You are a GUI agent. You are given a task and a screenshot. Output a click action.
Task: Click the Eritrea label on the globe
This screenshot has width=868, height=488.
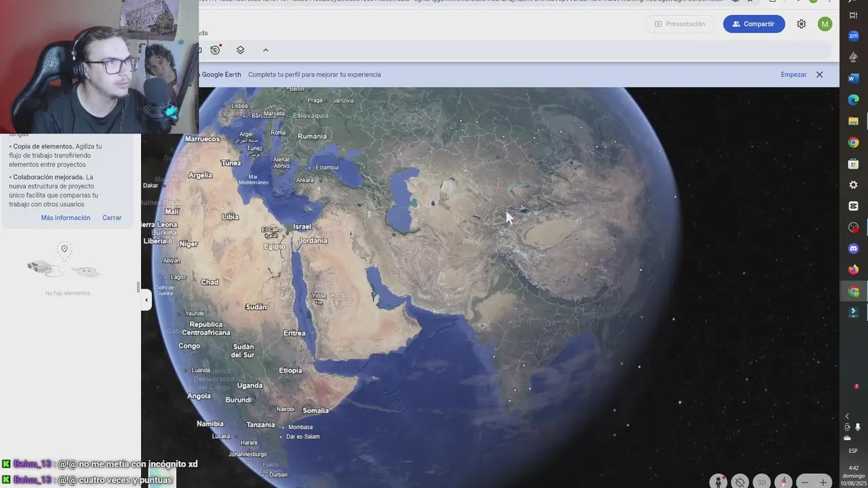tap(294, 333)
